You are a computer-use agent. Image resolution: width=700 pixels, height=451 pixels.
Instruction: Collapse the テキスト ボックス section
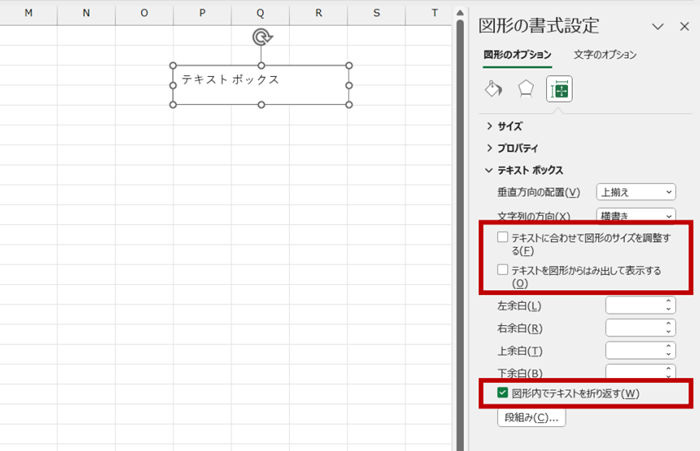pyautogui.click(x=529, y=170)
